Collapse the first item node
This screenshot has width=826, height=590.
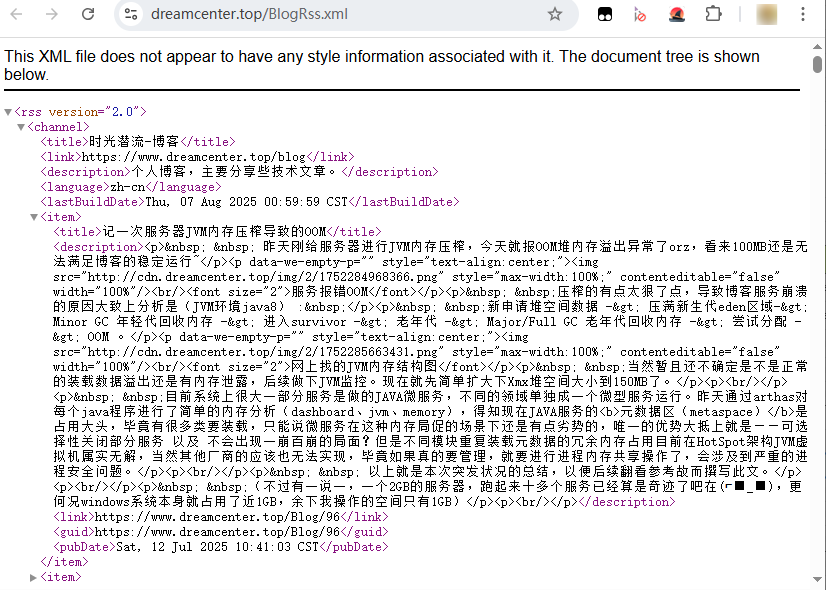[x=34, y=217]
